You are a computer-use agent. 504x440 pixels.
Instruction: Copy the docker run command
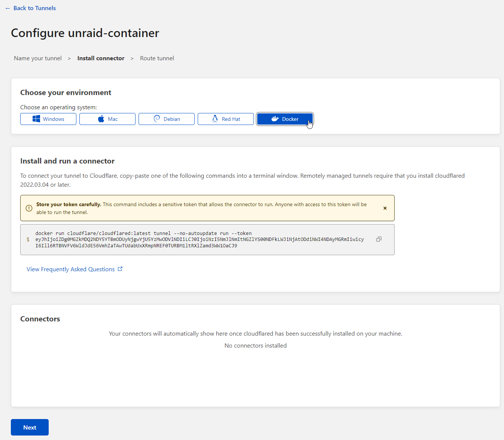[x=379, y=239]
